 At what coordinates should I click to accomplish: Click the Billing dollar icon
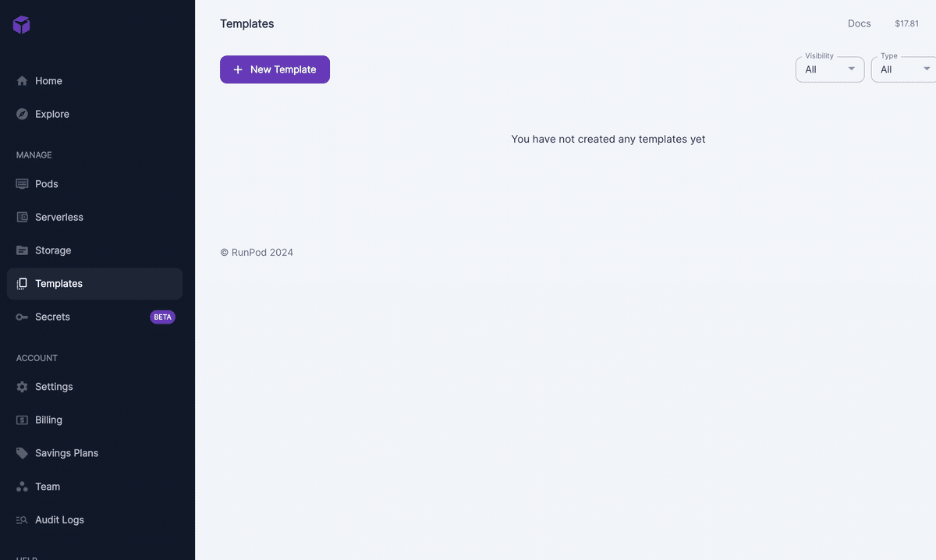22,420
